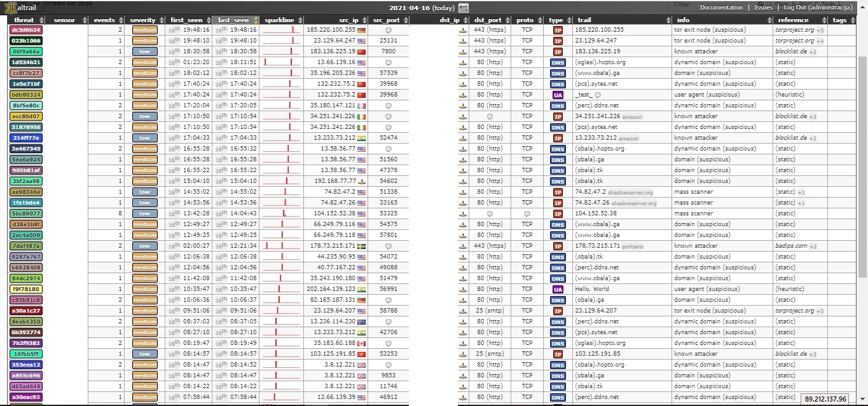Click the sparkline for threat 7daf487a
The height and width of the screenshot is (406, 868).
pos(282,246)
